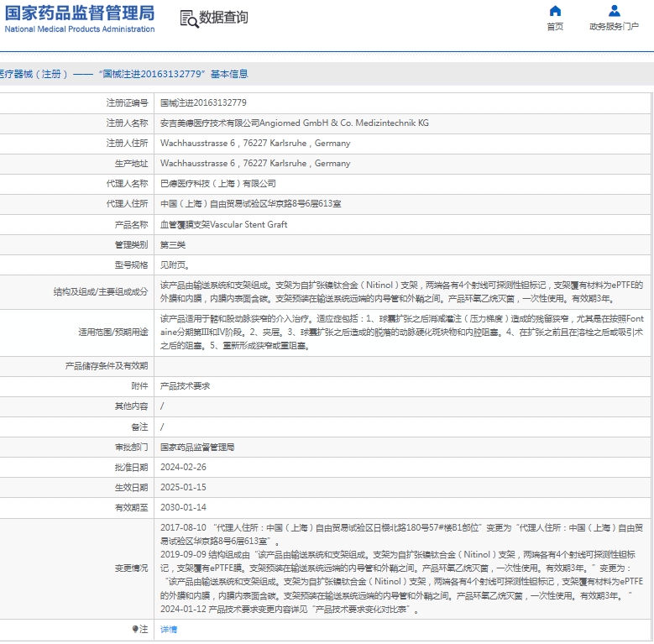The height and width of the screenshot is (644, 654).
Task: Click product name Vascular Stent Graft
Action: click(223, 224)
